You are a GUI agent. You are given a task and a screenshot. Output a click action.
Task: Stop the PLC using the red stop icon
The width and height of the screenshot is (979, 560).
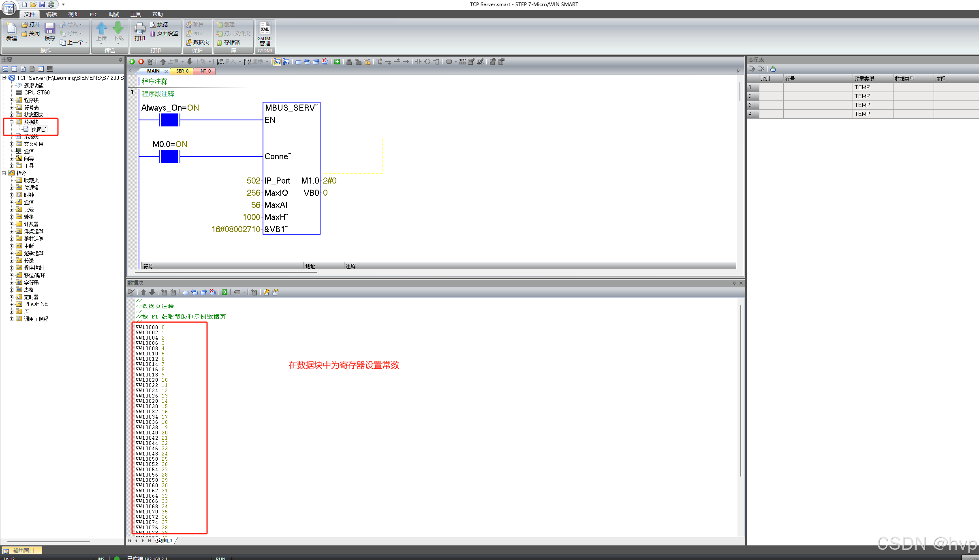141,62
